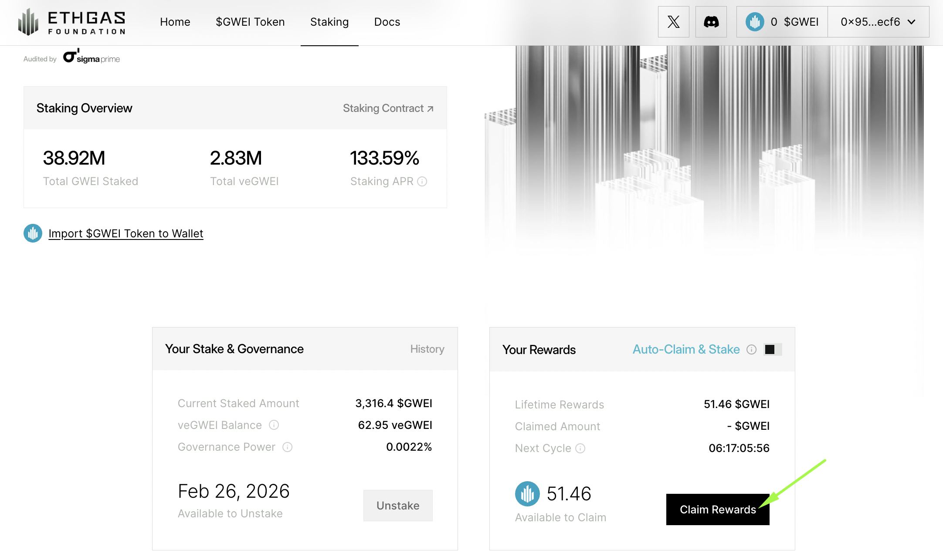Click the Auto-Claim & Stake info icon

point(751,350)
